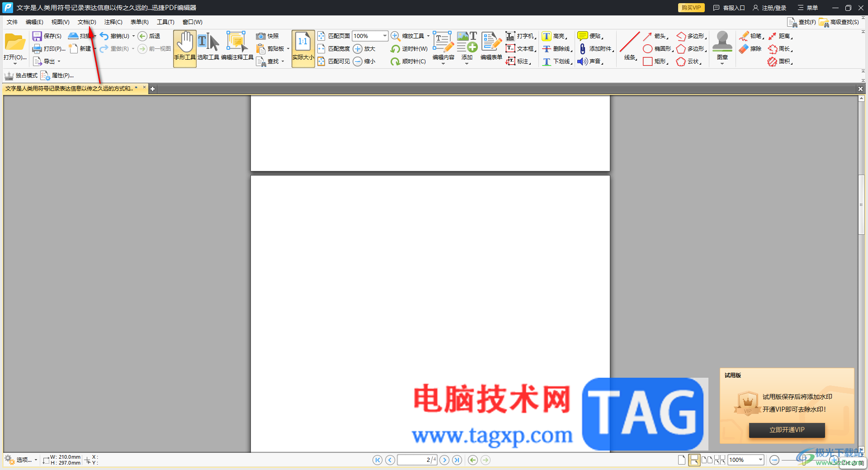This screenshot has width=868, height=470.
Task: Open 注册/登录 login link
Action: click(x=769, y=8)
